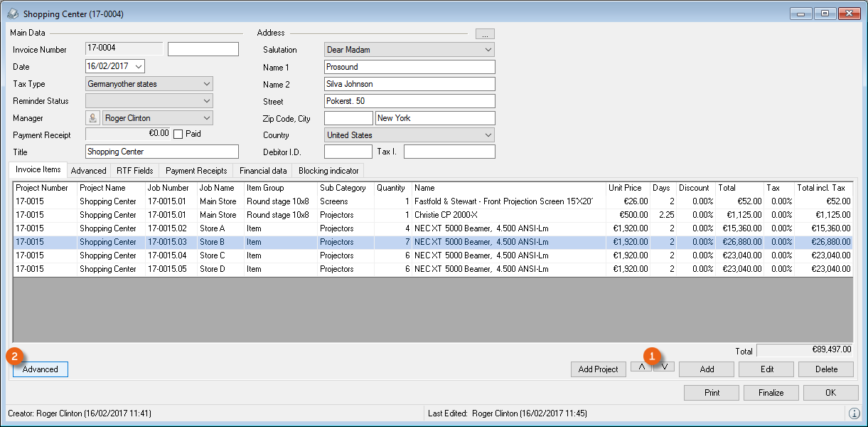Click the Finalize button
Image resolution: width=868 pixels, height=427 pixels.
pos(771,393)
